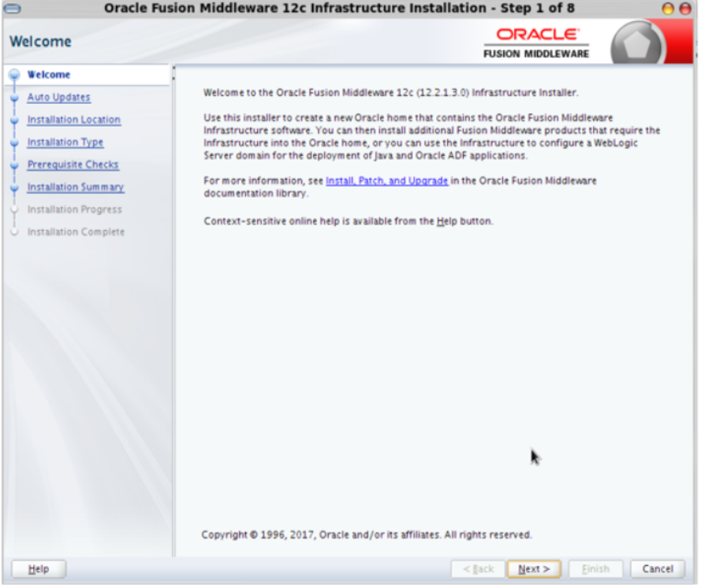
Task: Open the Installation Type step
Action: coord(65,142)
